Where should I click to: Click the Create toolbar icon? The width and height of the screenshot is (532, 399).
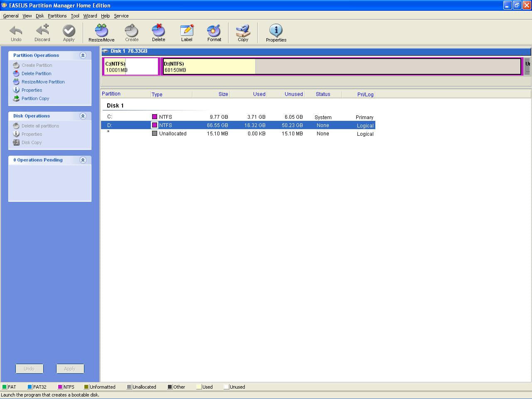pyautogui.click(x=132, y=30)
